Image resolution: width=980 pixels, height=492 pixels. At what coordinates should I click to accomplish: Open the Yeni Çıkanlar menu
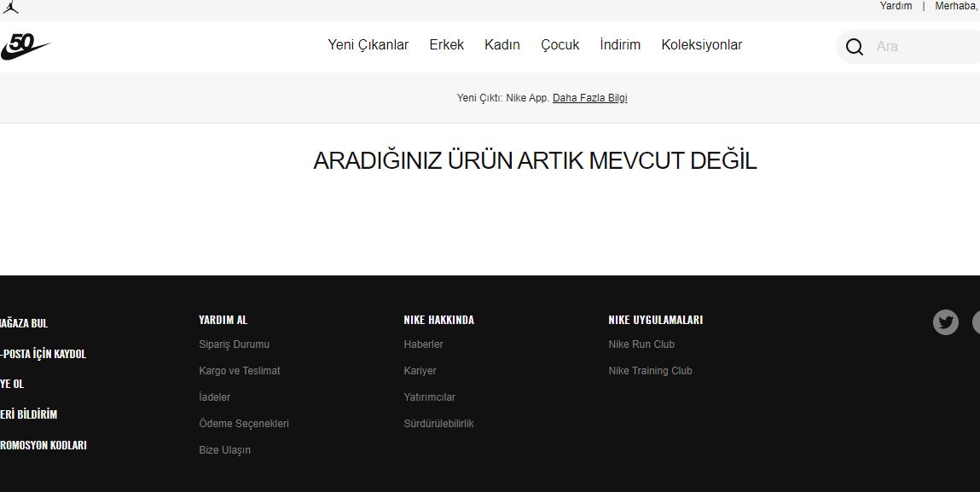[x=368, y=45]
